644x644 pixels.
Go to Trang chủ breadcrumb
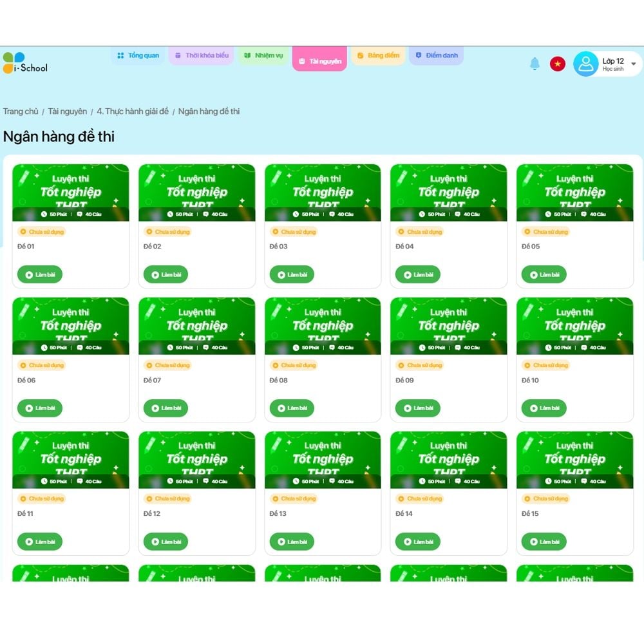[21, 111]
